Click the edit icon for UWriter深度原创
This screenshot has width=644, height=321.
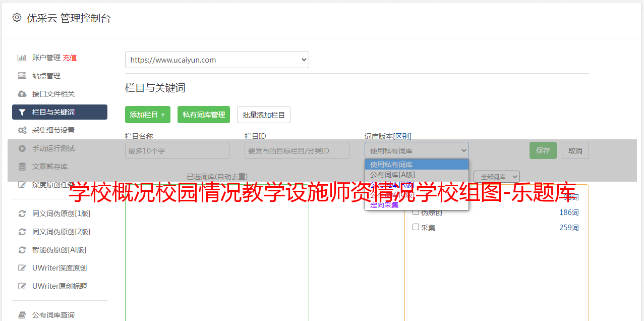click(x=22, y=268)
